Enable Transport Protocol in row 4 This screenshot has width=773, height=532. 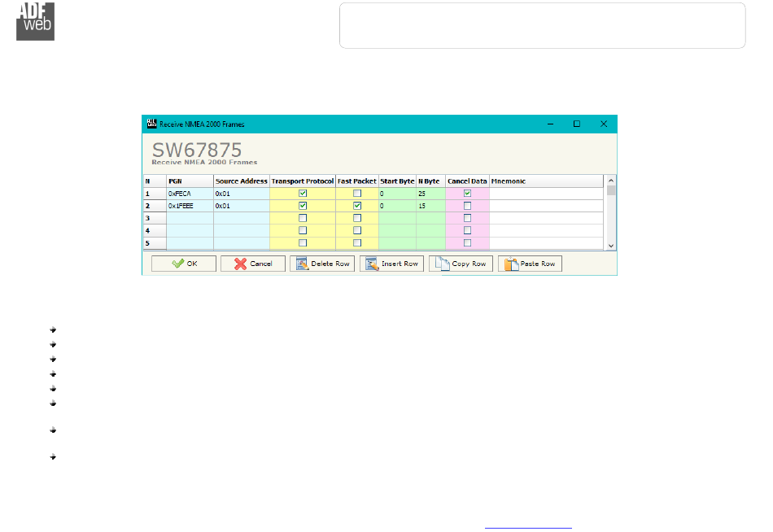click(303, 230)
